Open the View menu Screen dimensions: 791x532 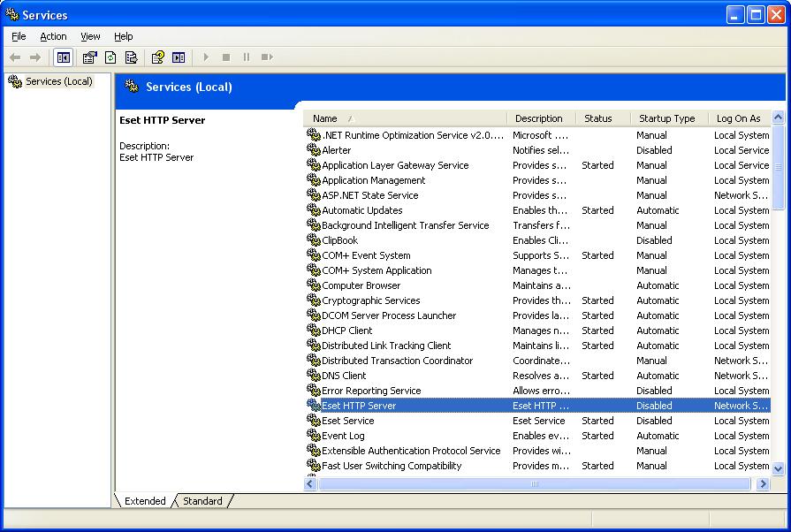tap(90, 36)
